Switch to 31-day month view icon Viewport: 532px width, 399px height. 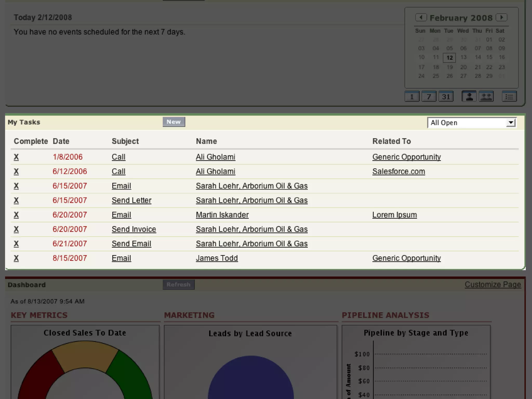446,97
